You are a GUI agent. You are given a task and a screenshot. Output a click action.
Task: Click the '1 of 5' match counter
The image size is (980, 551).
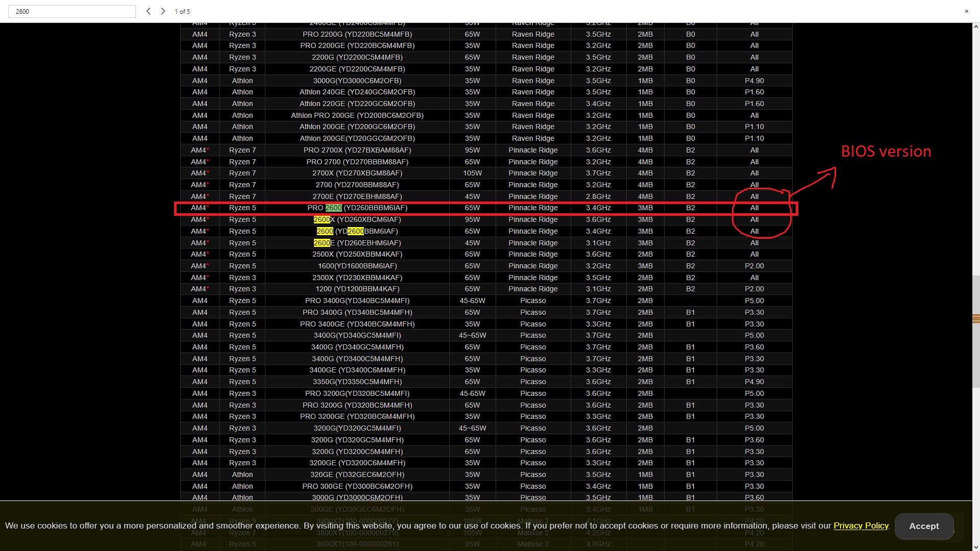click(182, 11)
